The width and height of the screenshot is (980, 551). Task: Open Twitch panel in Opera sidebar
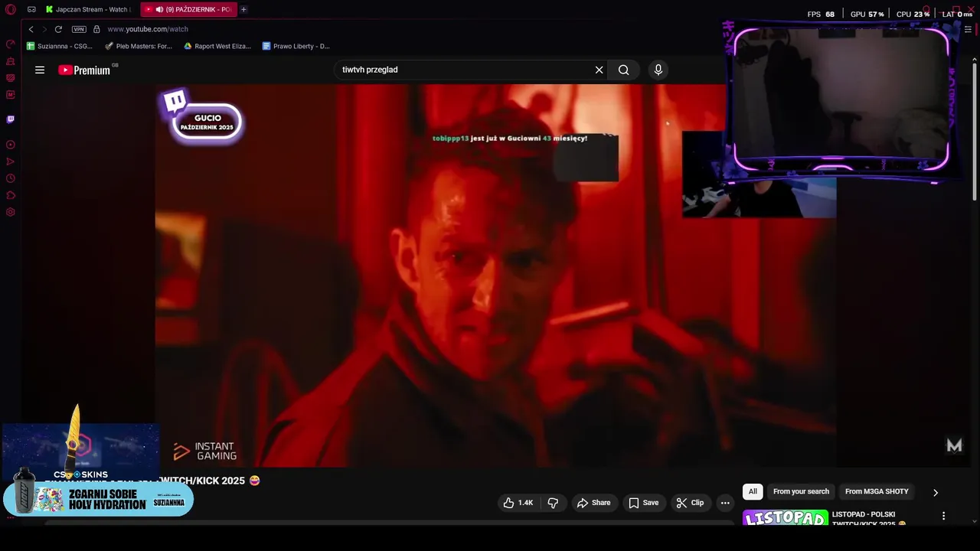[11, 119]
